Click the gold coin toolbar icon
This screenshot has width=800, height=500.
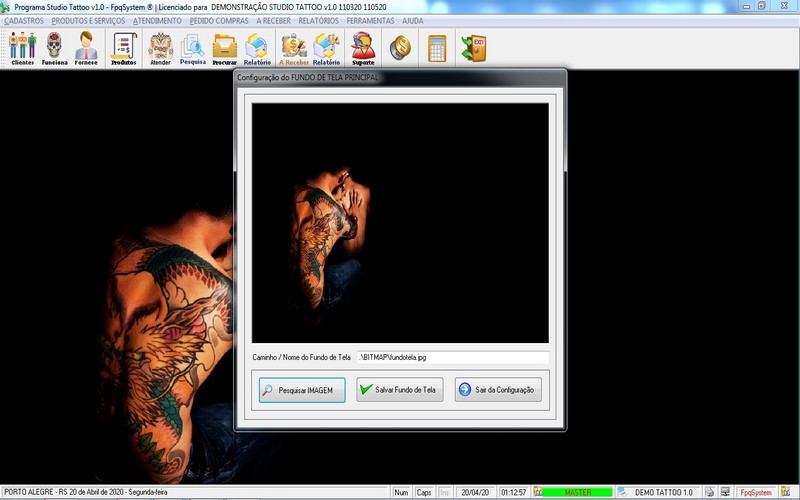400,48
